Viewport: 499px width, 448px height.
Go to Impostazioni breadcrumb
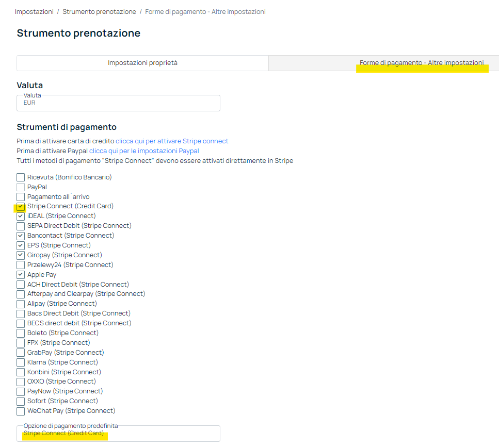coord(34,12)
